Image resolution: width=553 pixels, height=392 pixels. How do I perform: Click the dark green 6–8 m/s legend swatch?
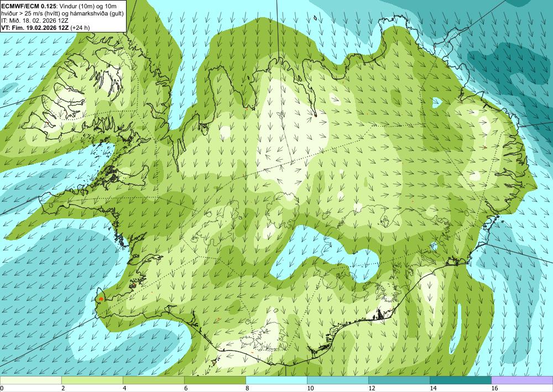click(215, 380)
